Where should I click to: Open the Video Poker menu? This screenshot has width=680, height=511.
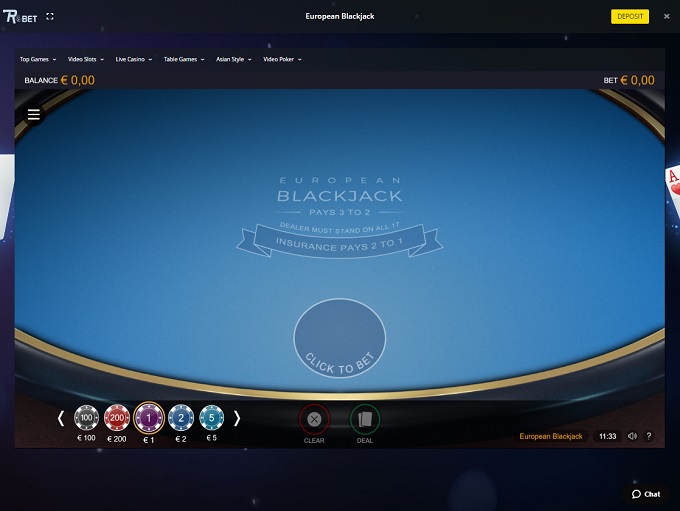[282, 59]
